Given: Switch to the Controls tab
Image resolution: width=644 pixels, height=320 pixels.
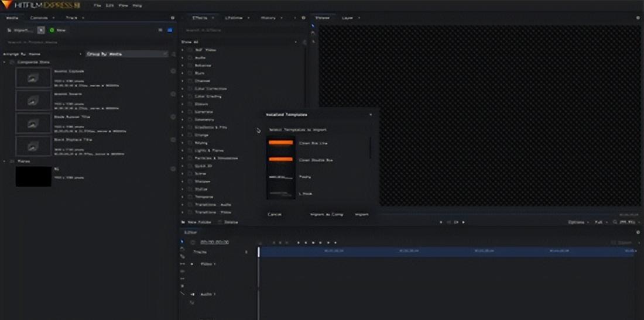Looking at the screenshot, I should [39, 18].
